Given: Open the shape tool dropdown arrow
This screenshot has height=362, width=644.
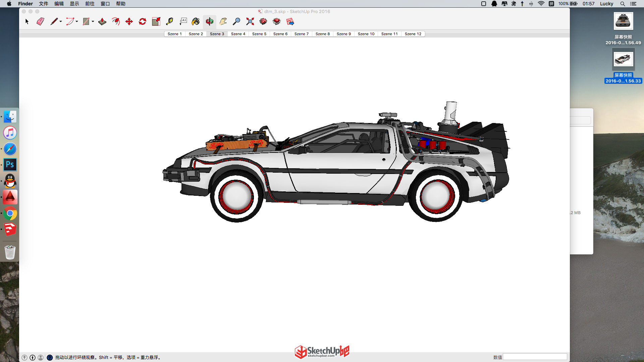Looking at the screenshot, I should pyautogui.click(x=93, y=22).
